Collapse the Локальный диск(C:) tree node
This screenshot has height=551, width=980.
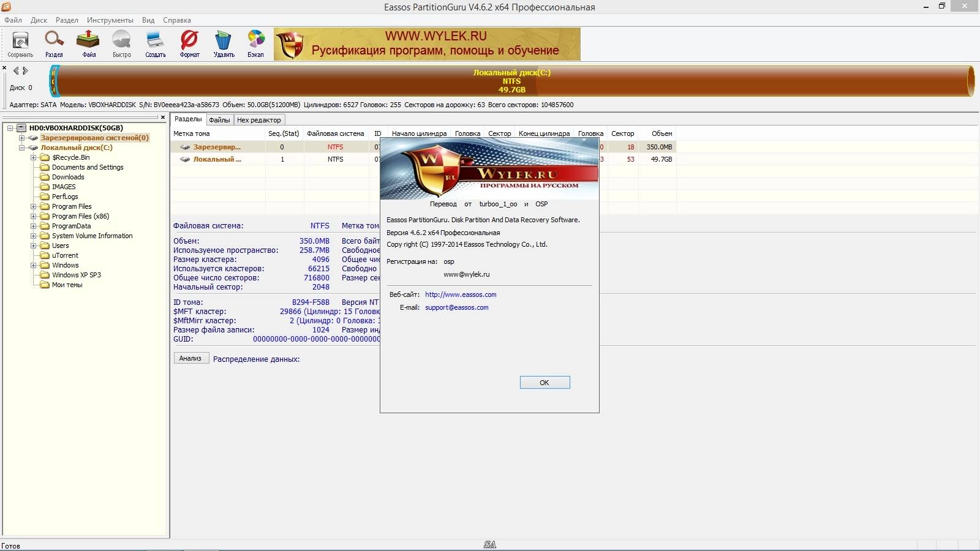tap(21, 148)
